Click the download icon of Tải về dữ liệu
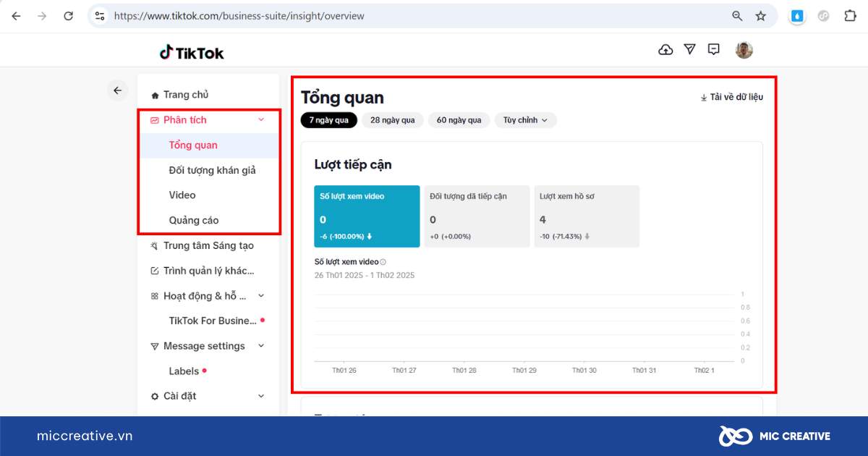This screenshot has width=868, height=456. (704, 97)
